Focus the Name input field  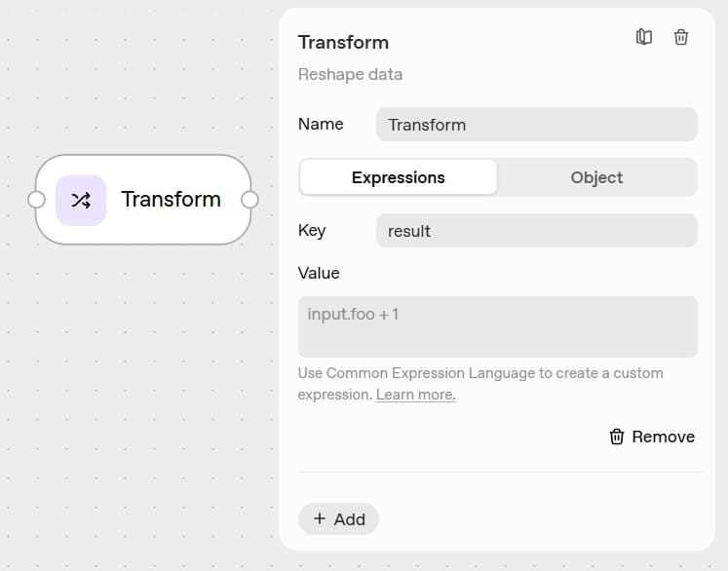(536, 125)
